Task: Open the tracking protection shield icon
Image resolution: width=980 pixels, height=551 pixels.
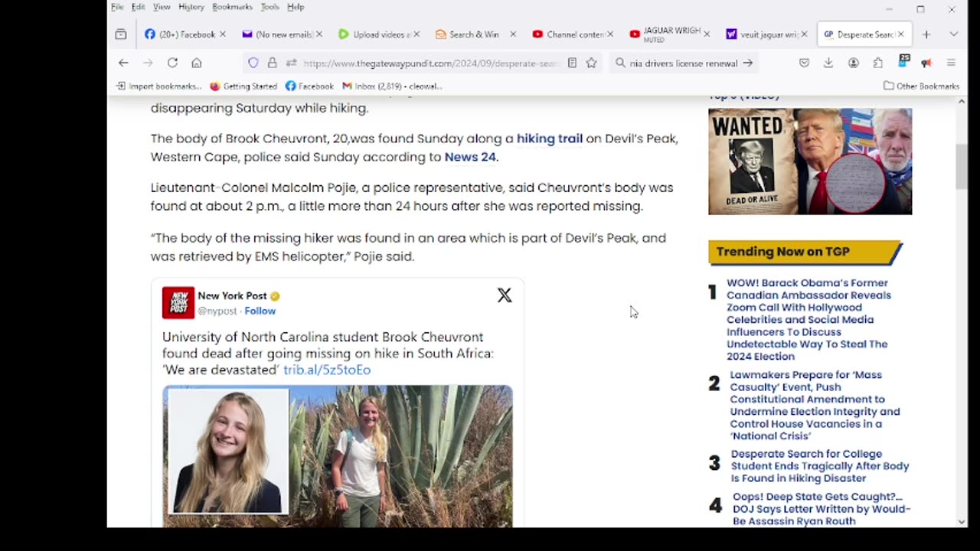Action: 253,63
